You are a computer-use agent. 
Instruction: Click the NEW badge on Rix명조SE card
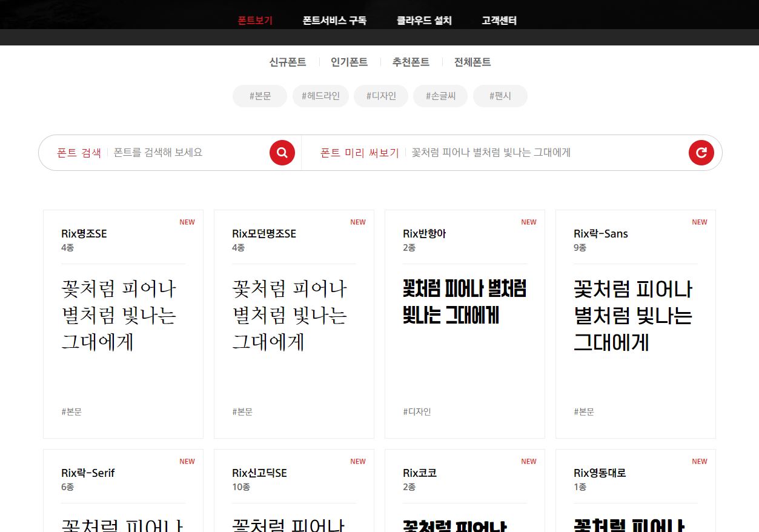187,222
